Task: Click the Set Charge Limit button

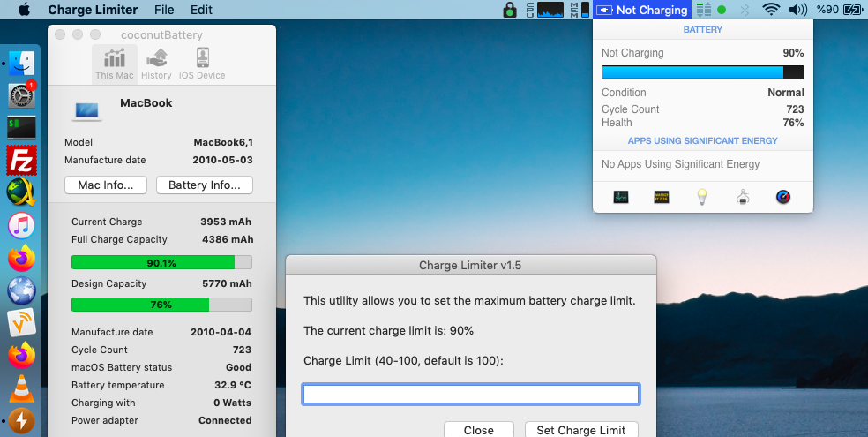Action: click(580, 429)
